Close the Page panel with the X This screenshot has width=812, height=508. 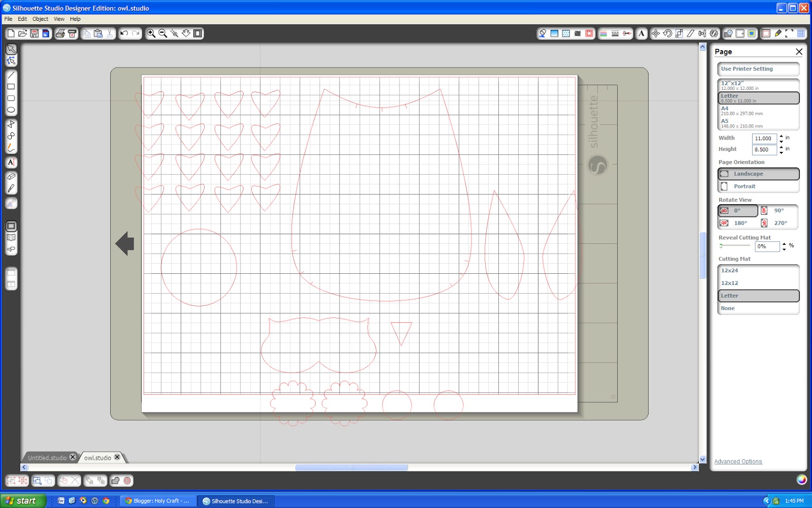(x=799, y=52)
